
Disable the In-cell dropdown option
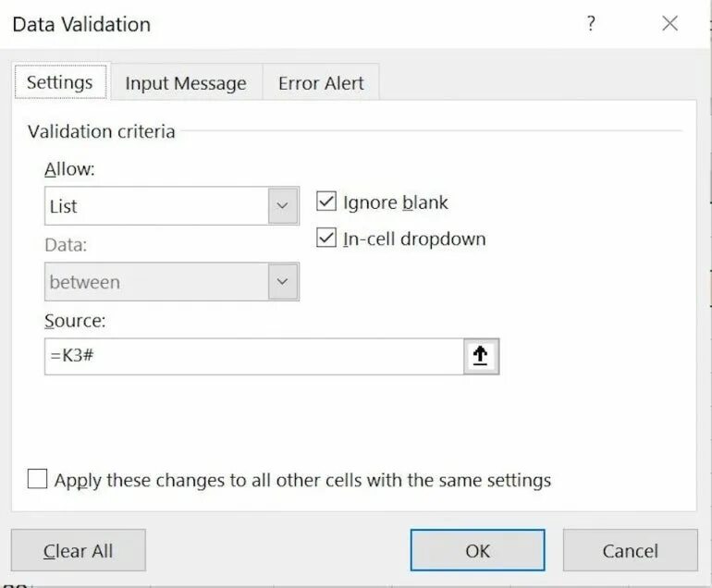coord(326,239)
